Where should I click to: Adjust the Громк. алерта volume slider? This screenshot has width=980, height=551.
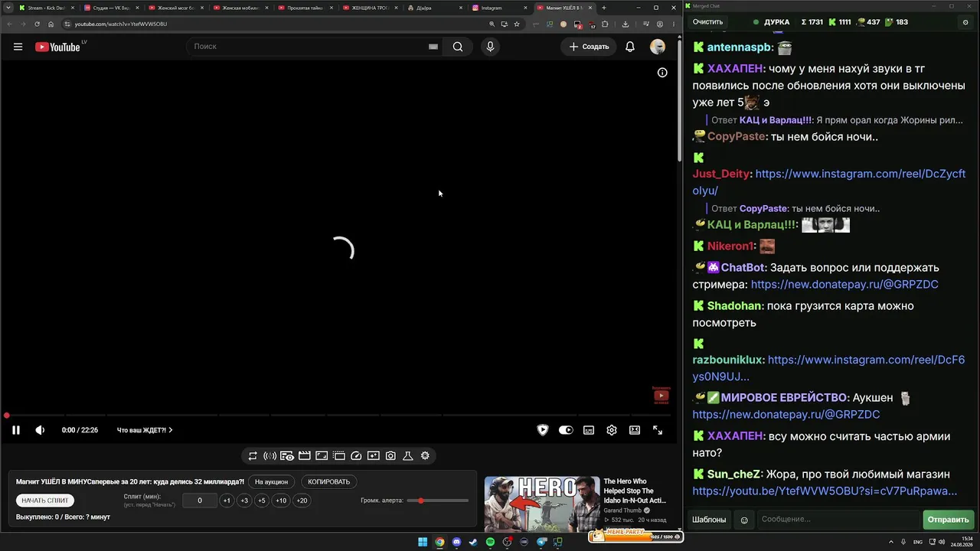click(438, 500)
